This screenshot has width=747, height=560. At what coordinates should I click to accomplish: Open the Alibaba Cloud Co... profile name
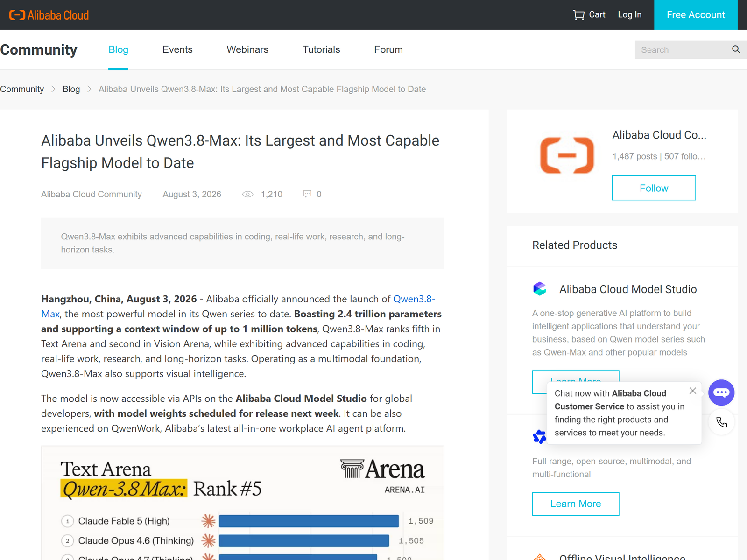point(659,135)
